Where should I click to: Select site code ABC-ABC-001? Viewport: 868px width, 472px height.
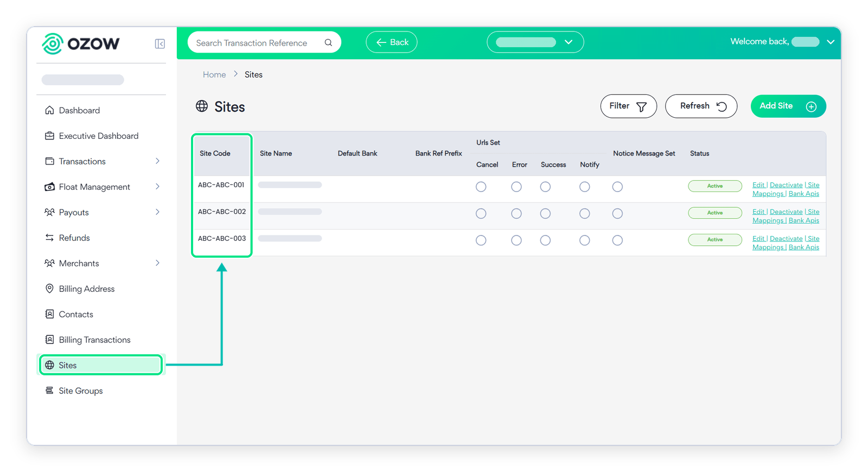point(221,185)
